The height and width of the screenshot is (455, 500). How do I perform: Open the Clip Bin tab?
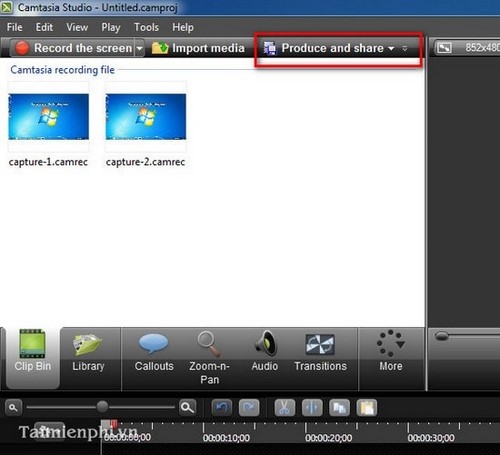33,358
